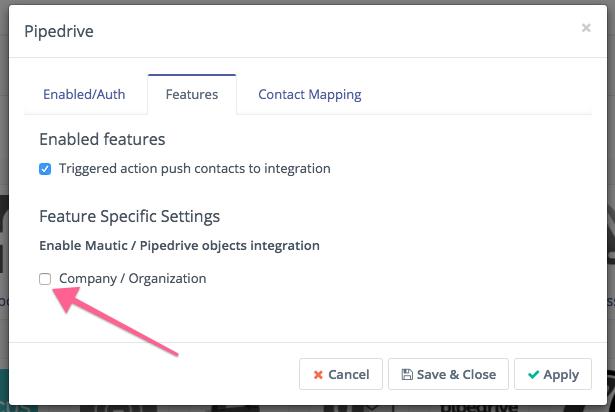This screenshot has width=615, height=412.
Task: Open the Contact Mapping tab
Action: 309,95
